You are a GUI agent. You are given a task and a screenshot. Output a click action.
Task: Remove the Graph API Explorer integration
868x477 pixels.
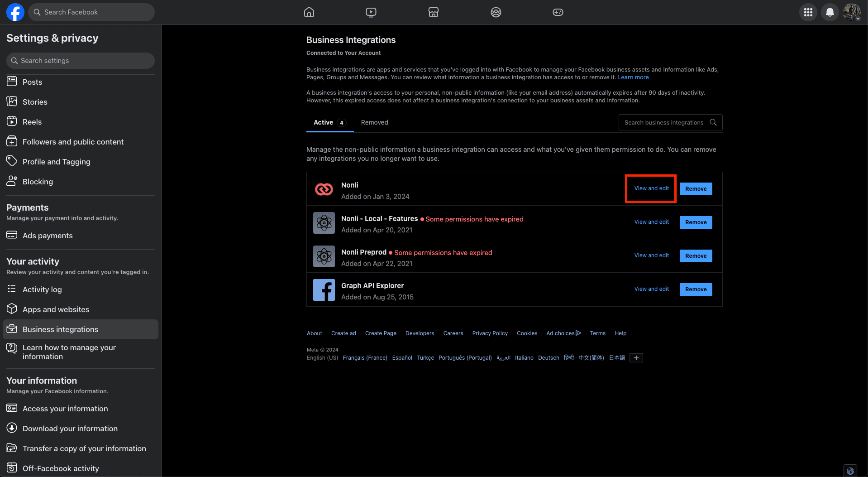[x=696, y=289]
